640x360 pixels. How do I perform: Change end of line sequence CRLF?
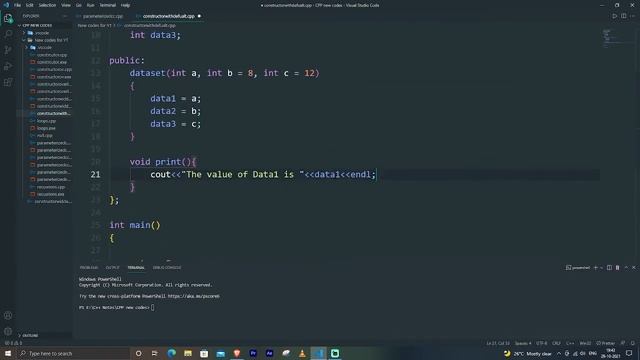coord(556,343)
